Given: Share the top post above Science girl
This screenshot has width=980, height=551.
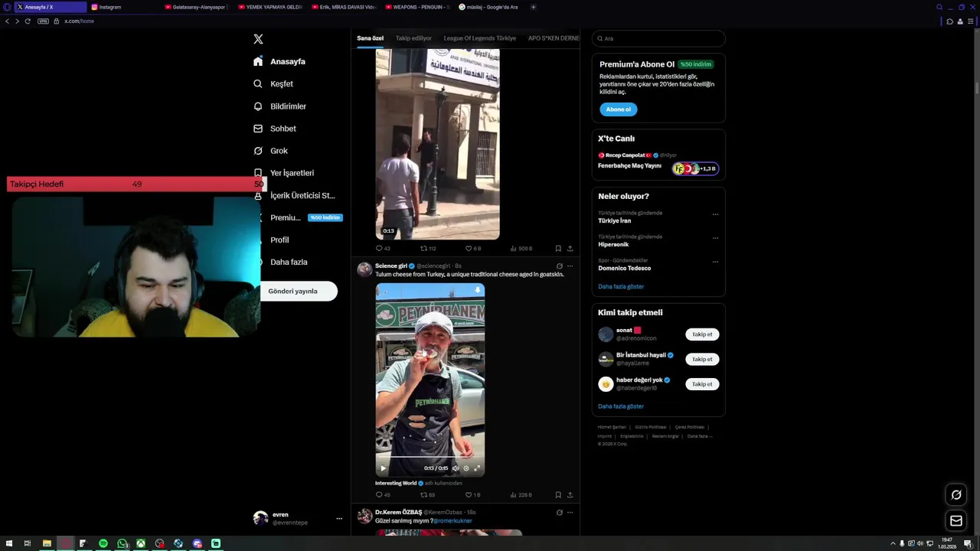Looking at the screenshot, I should tap(570, 249).
